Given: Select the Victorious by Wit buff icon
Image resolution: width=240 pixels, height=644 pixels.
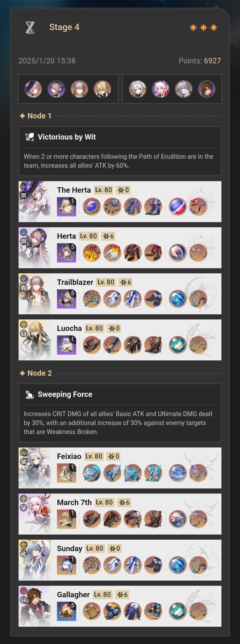Looking at the screenshot, I should [x=30, y=137].
